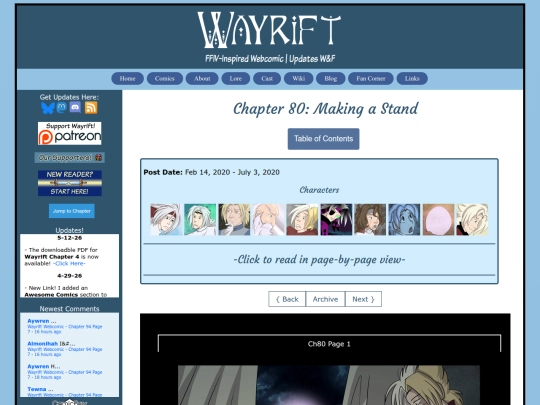
Task: Open the Bluesky butterfly updates icon
Action: 48,108
